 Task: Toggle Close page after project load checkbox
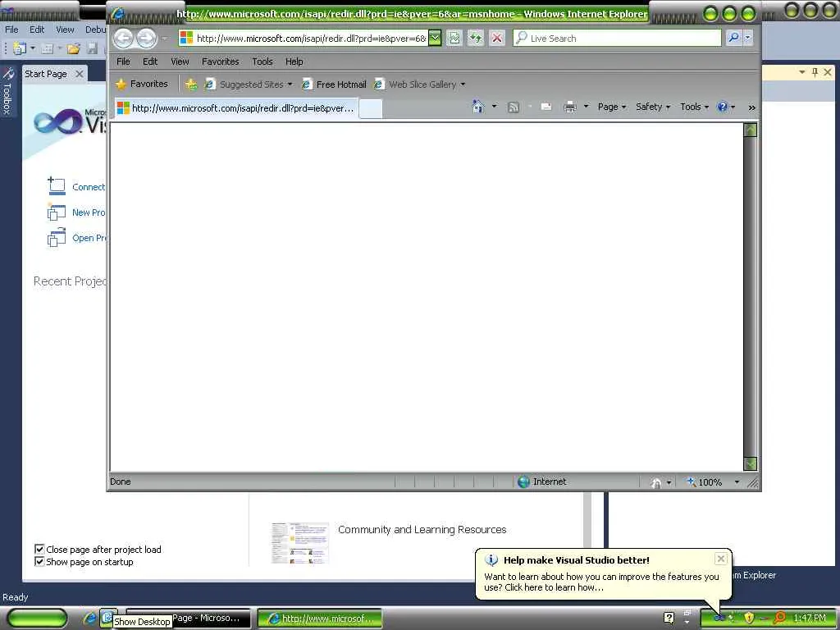tap(39, 549)
